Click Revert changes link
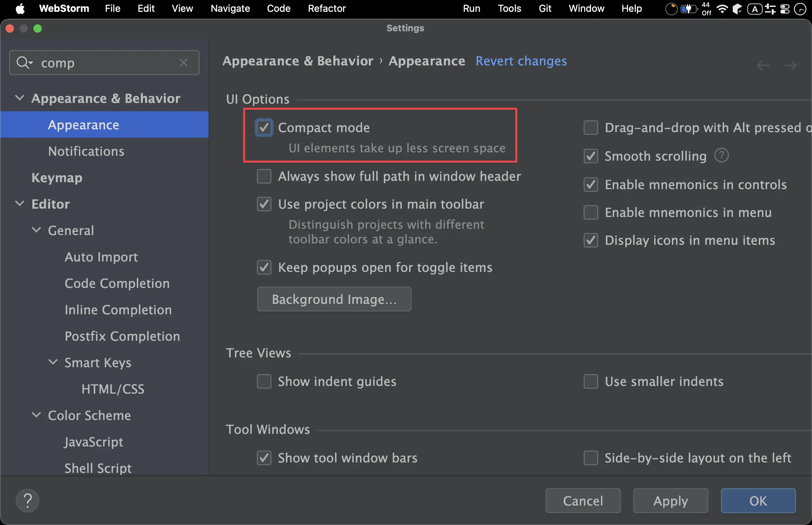Viewport: 812px width, 525px height. tap(521, 61)
